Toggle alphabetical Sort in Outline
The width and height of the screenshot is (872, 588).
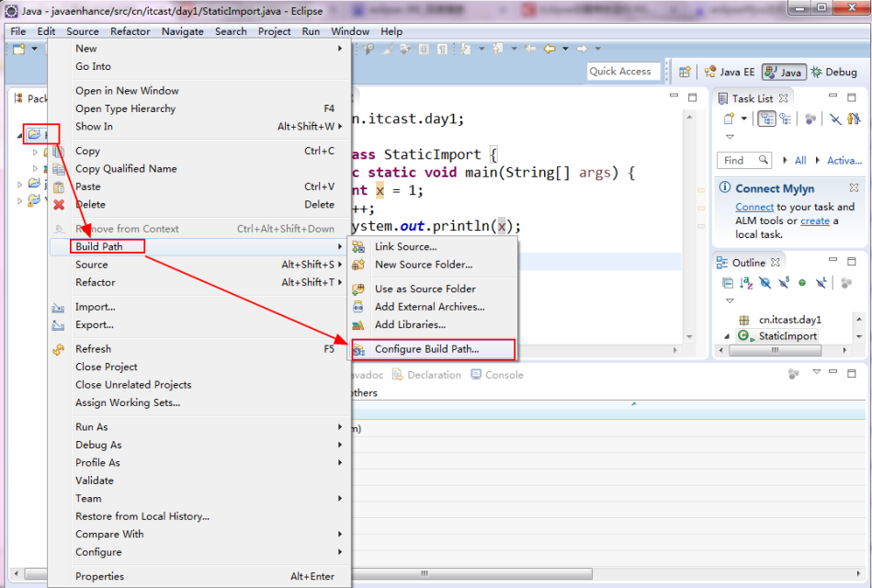[746, 283]
